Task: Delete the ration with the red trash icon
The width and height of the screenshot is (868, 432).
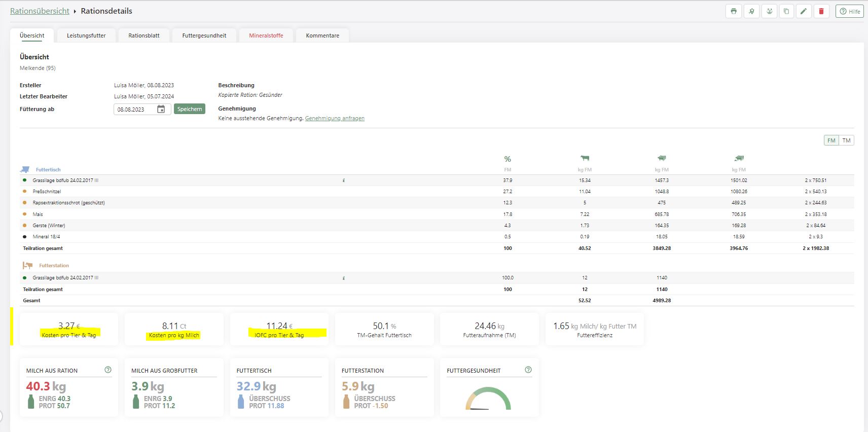Action: pyautogui.click(x=821, y=11)
